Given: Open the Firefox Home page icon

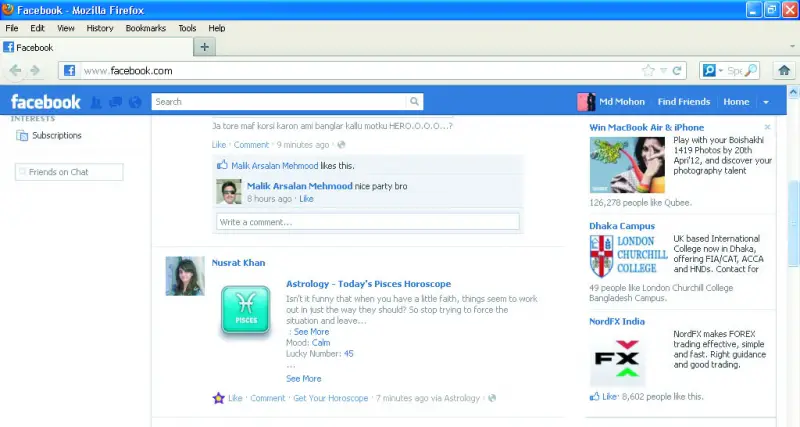Looking at the screenshot, I should point(784,70).
